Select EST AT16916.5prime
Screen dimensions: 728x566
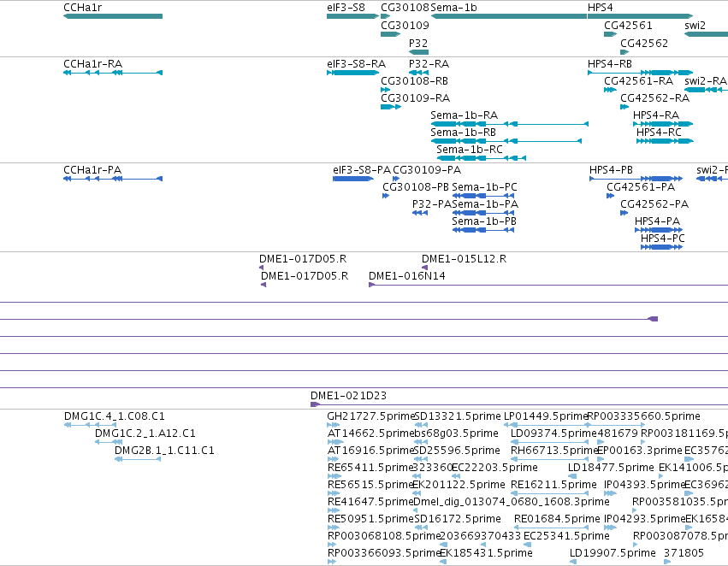coord(370,451)
